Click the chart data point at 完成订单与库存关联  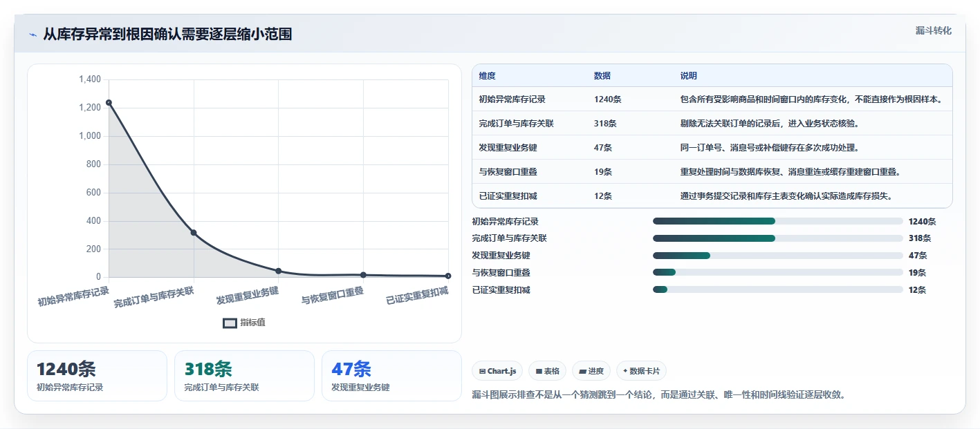tap(194, 233)
